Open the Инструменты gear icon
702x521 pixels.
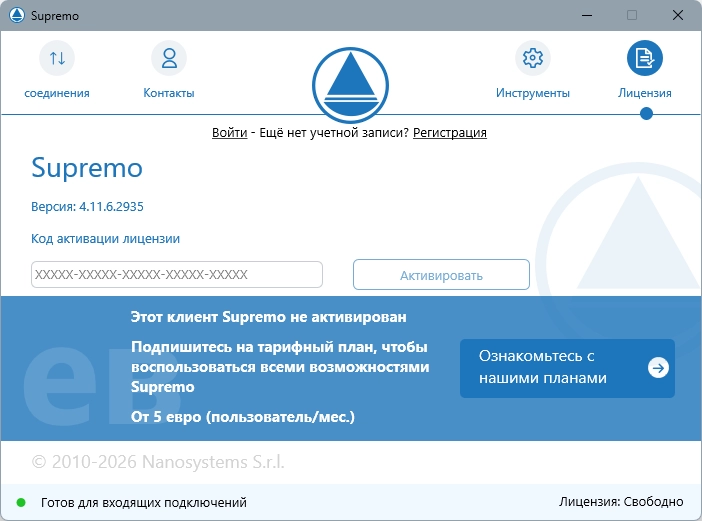[533, 58]
